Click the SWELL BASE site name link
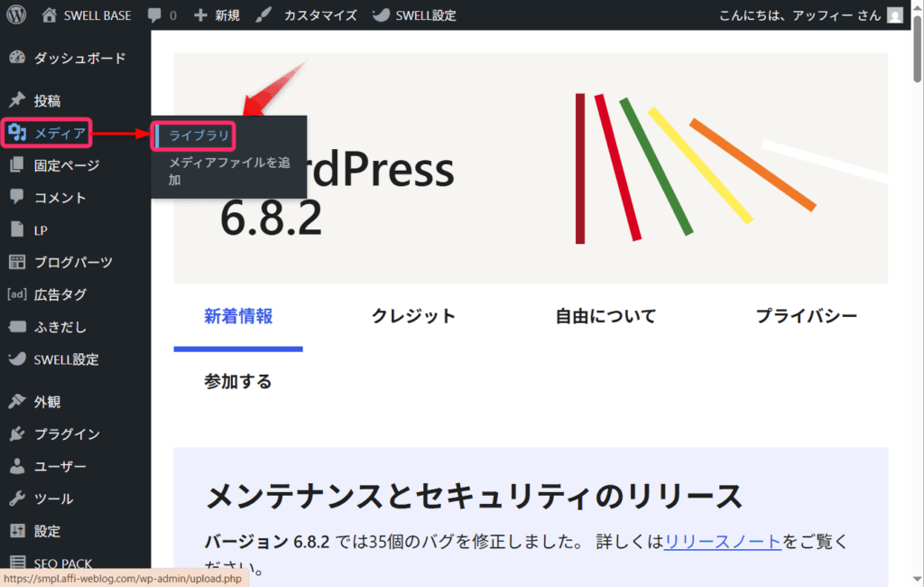Viewport: 924px width, 587px height. point(97,15)
